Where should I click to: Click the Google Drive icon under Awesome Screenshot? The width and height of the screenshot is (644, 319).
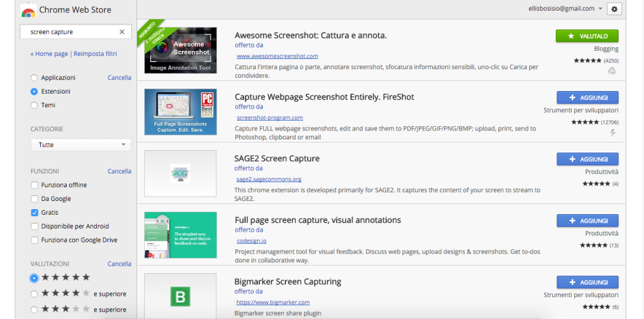[612, 71]
